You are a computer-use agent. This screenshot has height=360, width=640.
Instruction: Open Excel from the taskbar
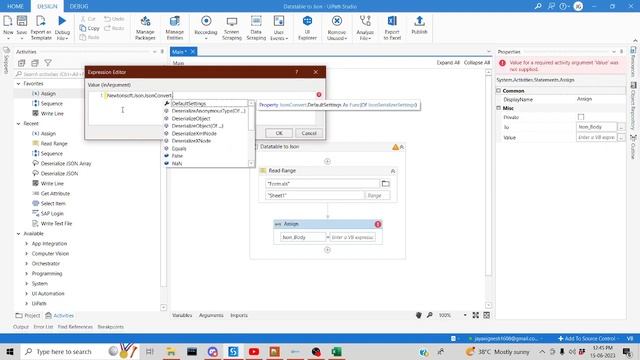coord(336,351)
